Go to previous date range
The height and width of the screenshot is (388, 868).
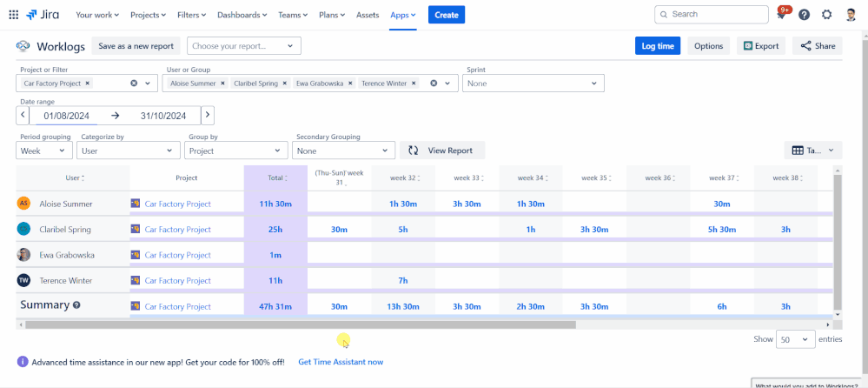click(x=22, y=116)
